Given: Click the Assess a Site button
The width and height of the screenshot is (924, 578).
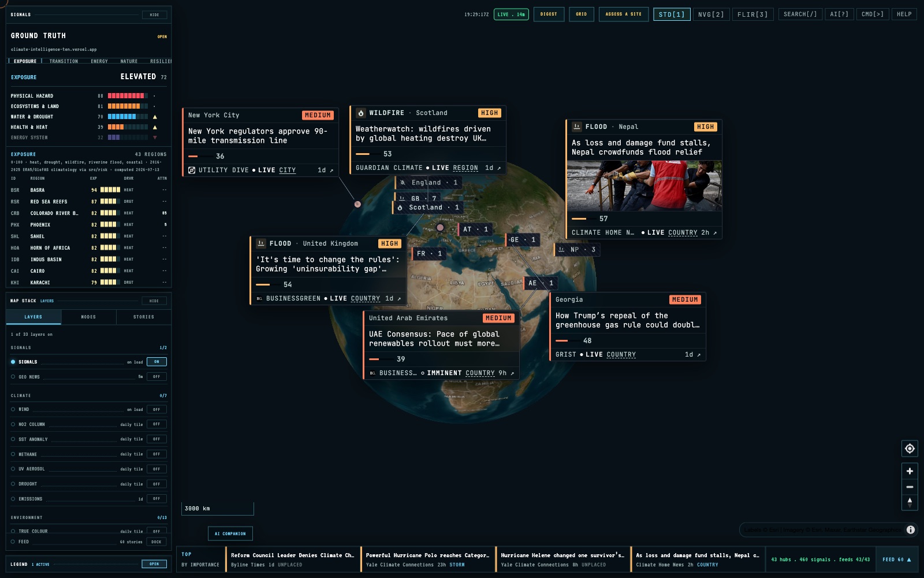Looking at the screenshot, I should tap(624, 14).
